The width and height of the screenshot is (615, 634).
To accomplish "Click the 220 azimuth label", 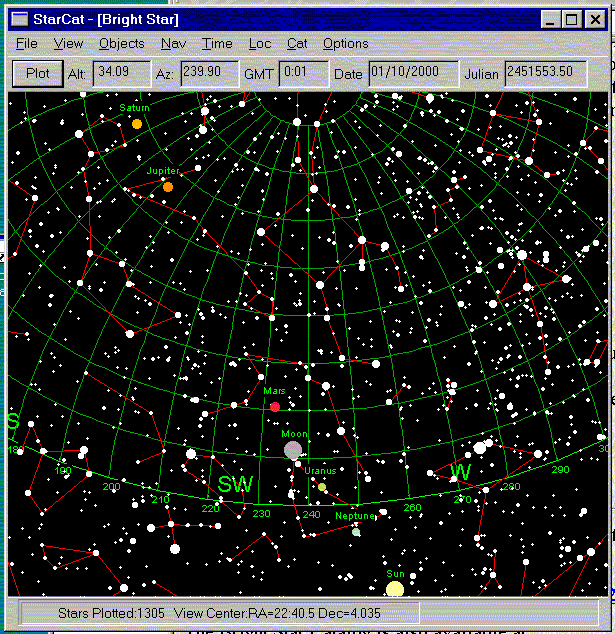I will tap(210, 508).
